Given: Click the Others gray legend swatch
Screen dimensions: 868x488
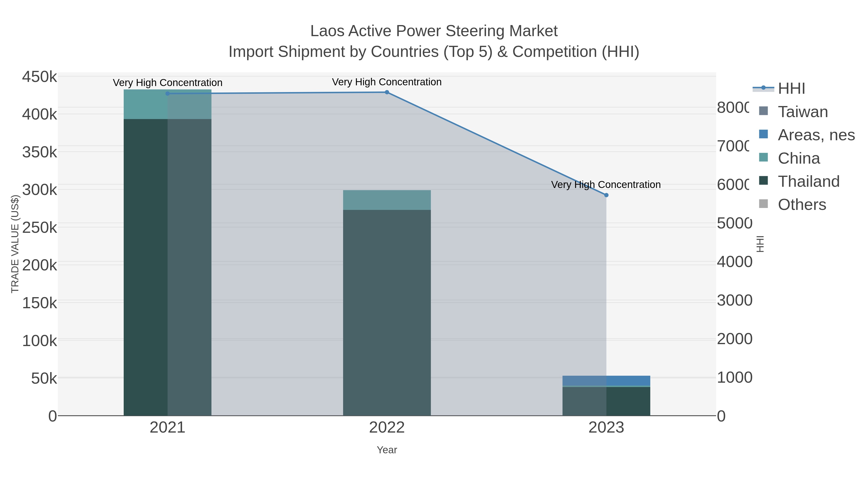Looking at the screenshot, I should [763, 204].
